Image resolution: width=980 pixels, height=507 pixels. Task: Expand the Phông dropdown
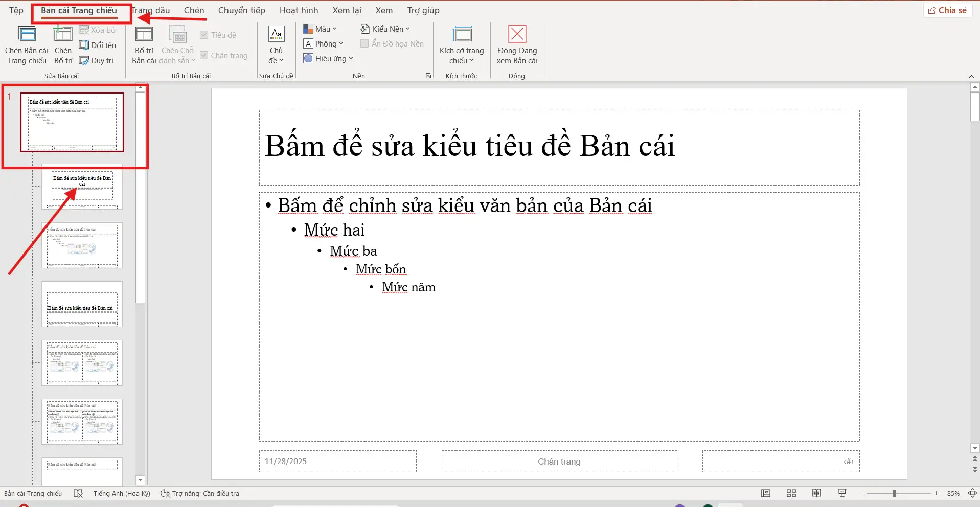point(324,43)
